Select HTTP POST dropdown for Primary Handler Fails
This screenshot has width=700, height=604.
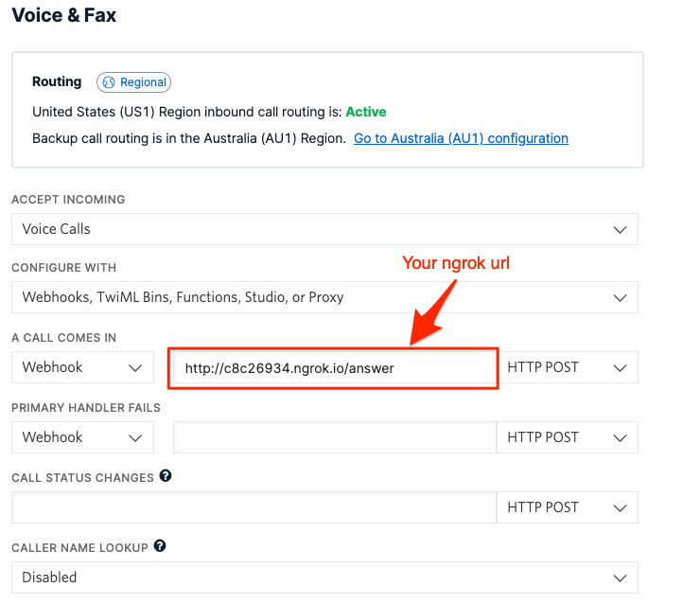(568, 437)
